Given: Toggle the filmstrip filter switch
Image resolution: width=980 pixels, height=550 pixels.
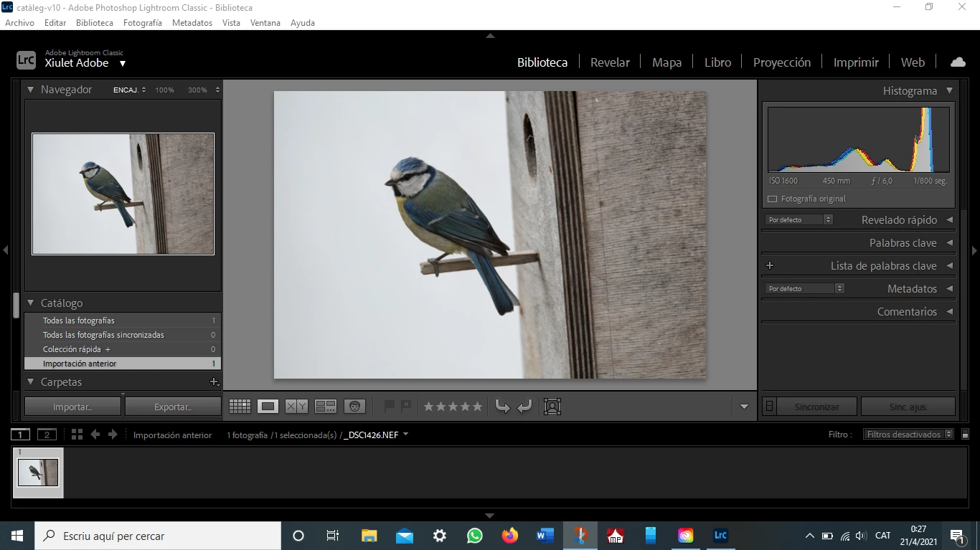Looking at the screenshot, I should 964,435.
